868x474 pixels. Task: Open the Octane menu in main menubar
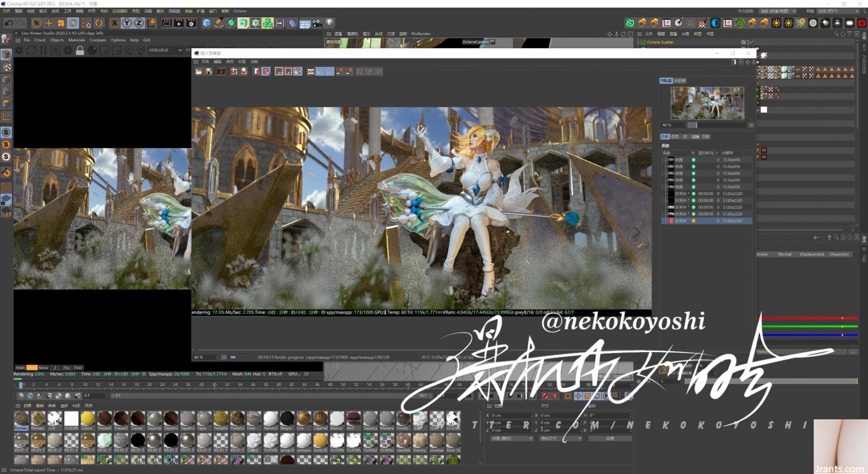tap(240, 11)
